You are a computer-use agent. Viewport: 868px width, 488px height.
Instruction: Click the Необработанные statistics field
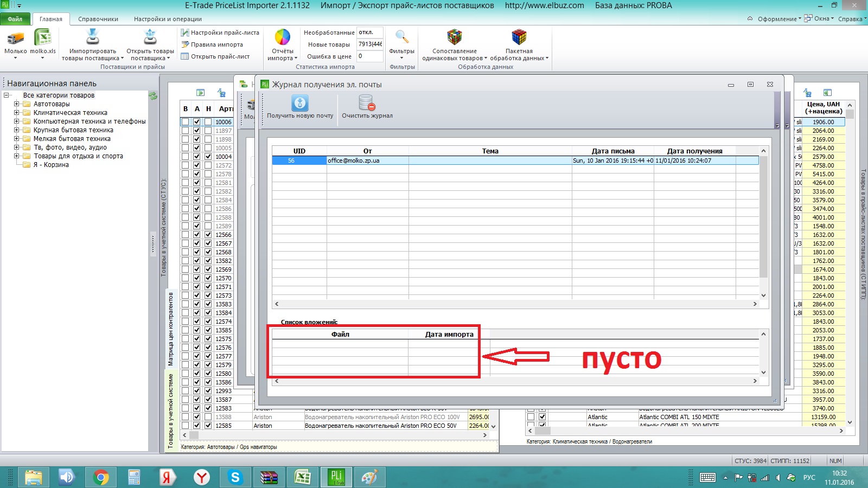370,33
